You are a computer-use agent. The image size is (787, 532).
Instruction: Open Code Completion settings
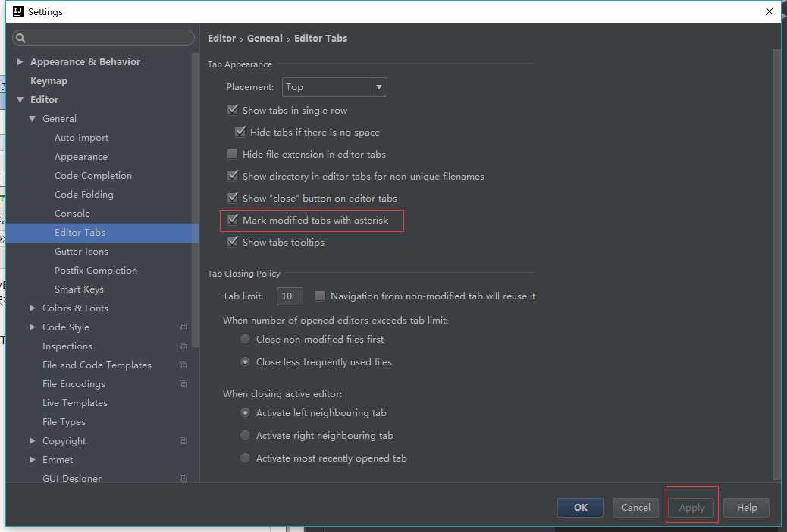click(92, 176)
